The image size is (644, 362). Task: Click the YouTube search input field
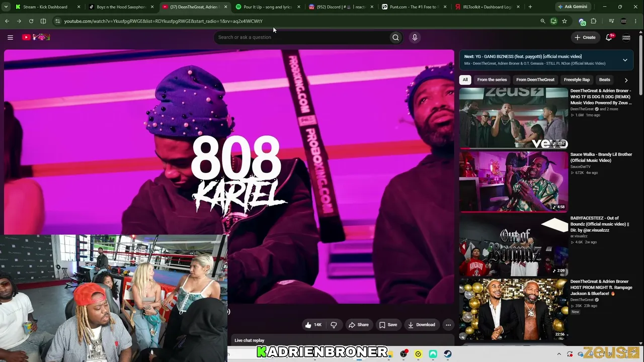(302, 37)
